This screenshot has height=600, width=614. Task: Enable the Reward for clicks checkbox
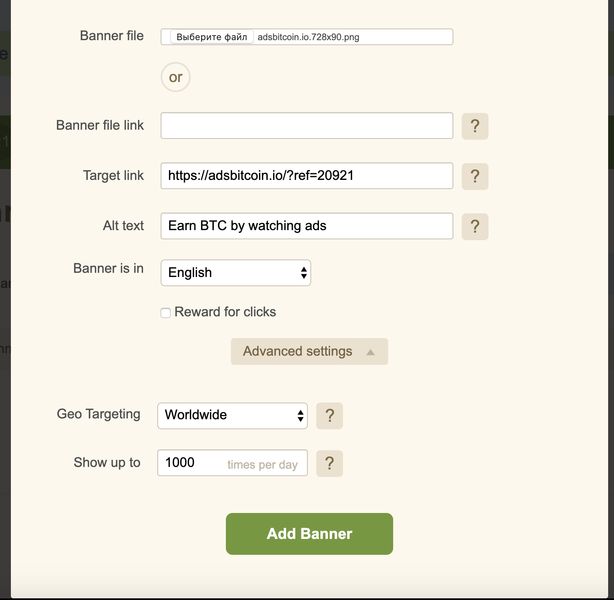(x=166, y=313)
